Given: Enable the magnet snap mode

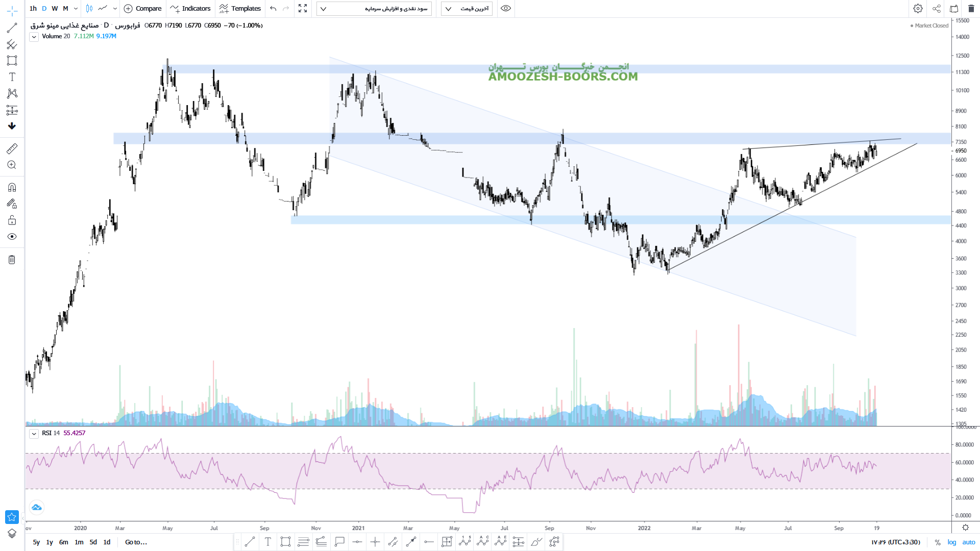Looking at the screenshot, I should [12, 187].
